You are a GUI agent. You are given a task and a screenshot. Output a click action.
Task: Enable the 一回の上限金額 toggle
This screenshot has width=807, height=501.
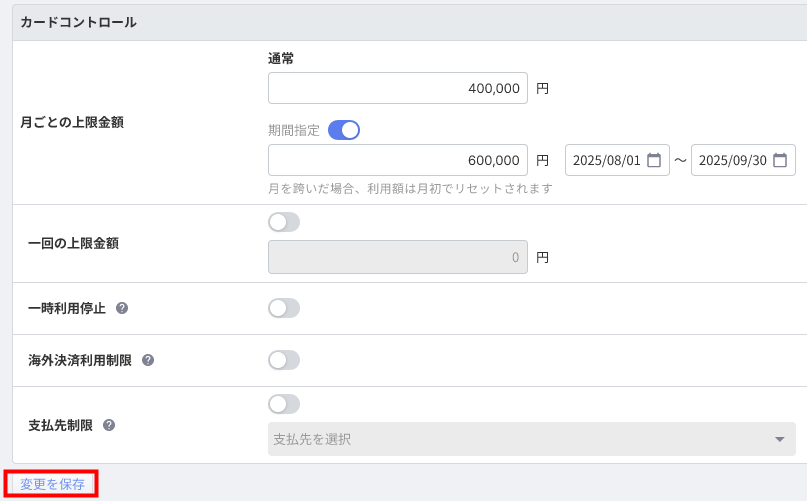pos(284,222)
